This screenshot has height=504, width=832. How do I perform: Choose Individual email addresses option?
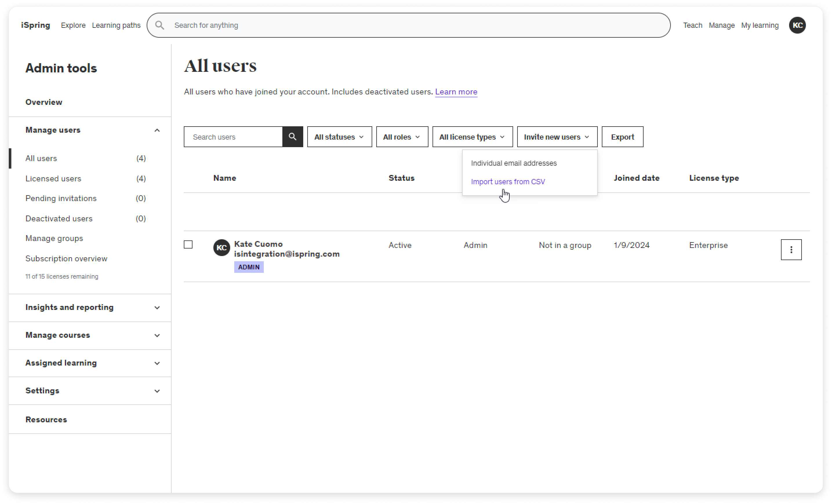pyautogui.click(x=514, y=163)
